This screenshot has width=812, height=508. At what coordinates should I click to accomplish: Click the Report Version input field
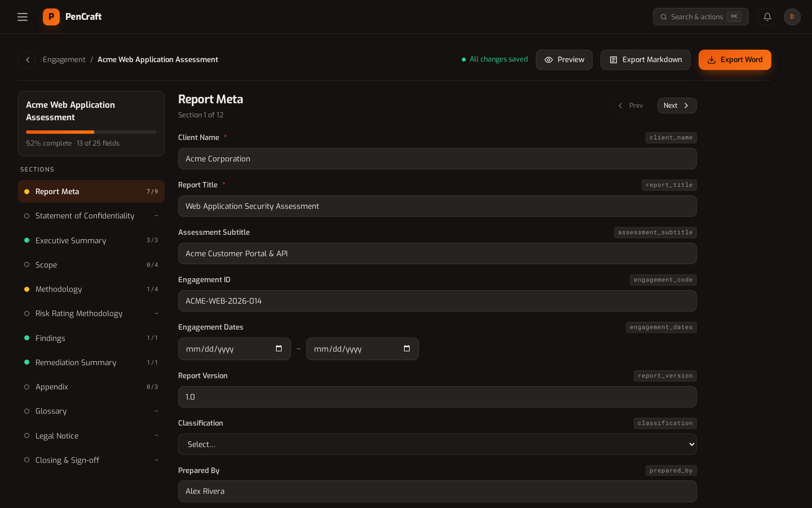(437, 397)
